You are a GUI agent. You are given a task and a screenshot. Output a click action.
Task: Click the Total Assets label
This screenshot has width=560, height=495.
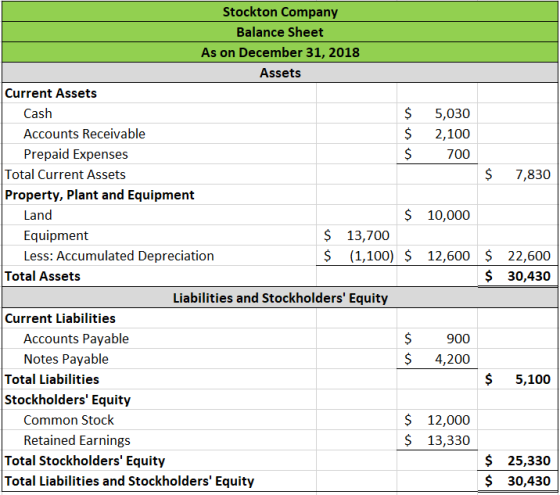pyautogui.click(x=42, y=276)
